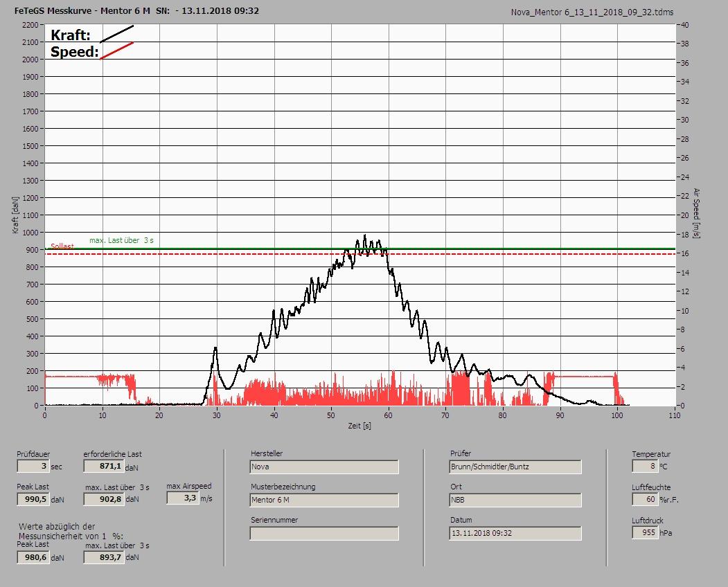Viewport: 728px width, 587px height.
Task: Click the red 'Solllast' chart label
Action: click(x=62, y=246)
